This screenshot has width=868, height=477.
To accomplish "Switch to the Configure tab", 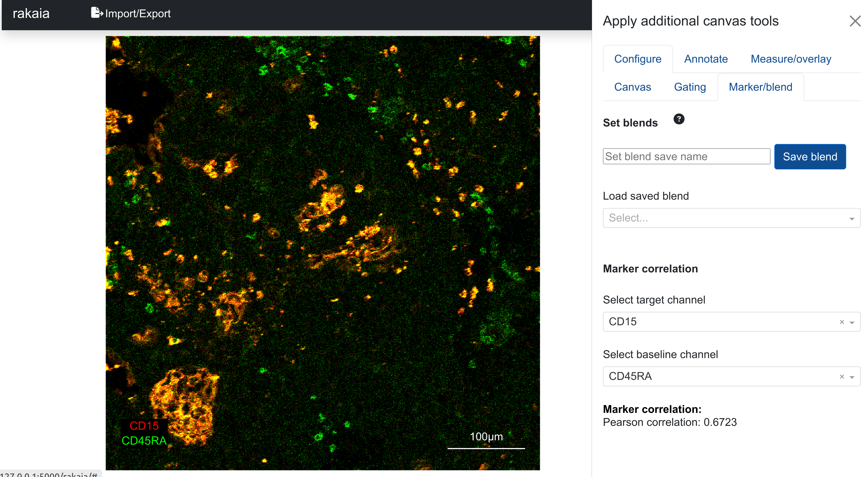I will tap(638, 59).
